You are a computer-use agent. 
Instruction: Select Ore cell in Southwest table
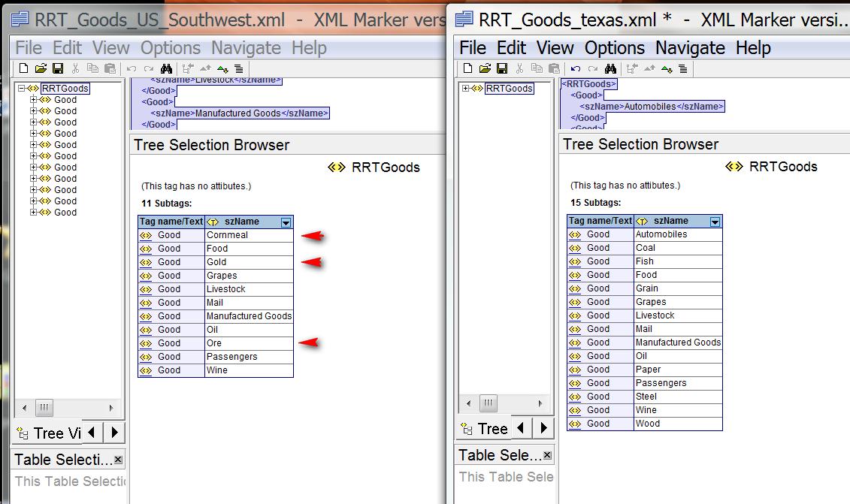coord(249,343)
